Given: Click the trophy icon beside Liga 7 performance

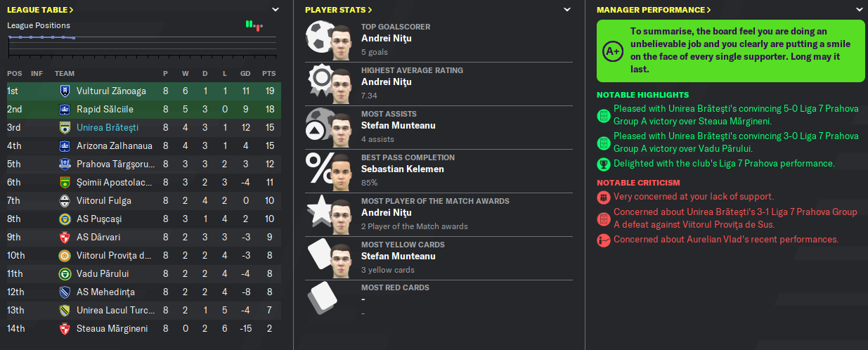Looking at the screenshot, I should point(603,164).
